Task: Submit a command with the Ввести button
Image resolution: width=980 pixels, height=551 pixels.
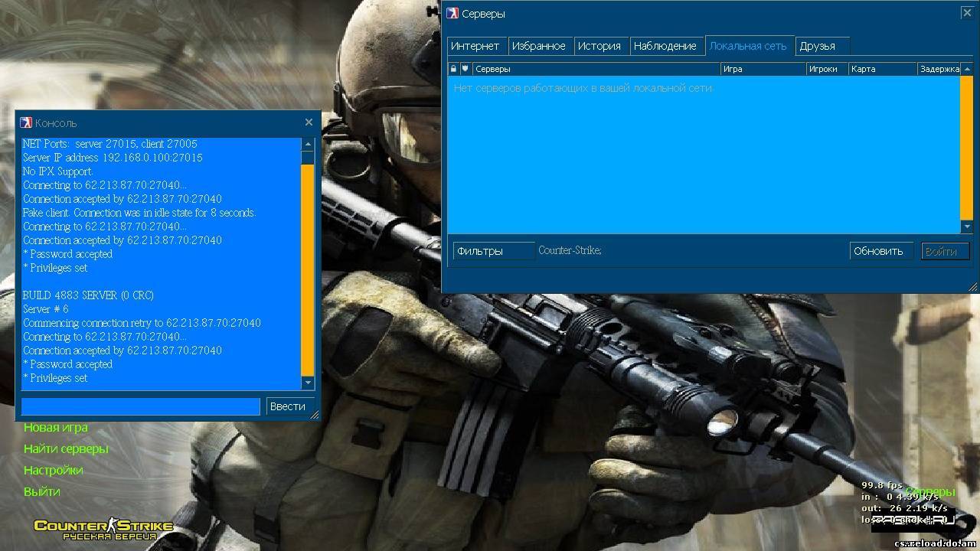Action: [x=289, y=406]
